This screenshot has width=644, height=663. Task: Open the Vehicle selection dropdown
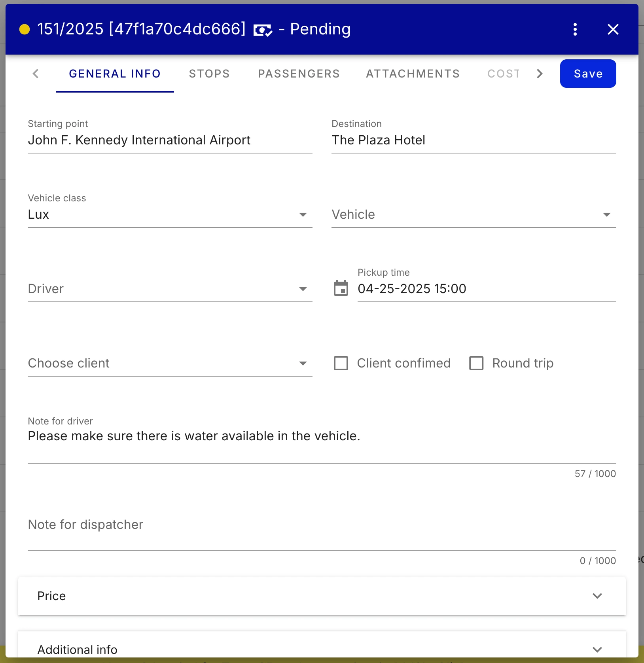pyautogui.click(x=607, y=214)
